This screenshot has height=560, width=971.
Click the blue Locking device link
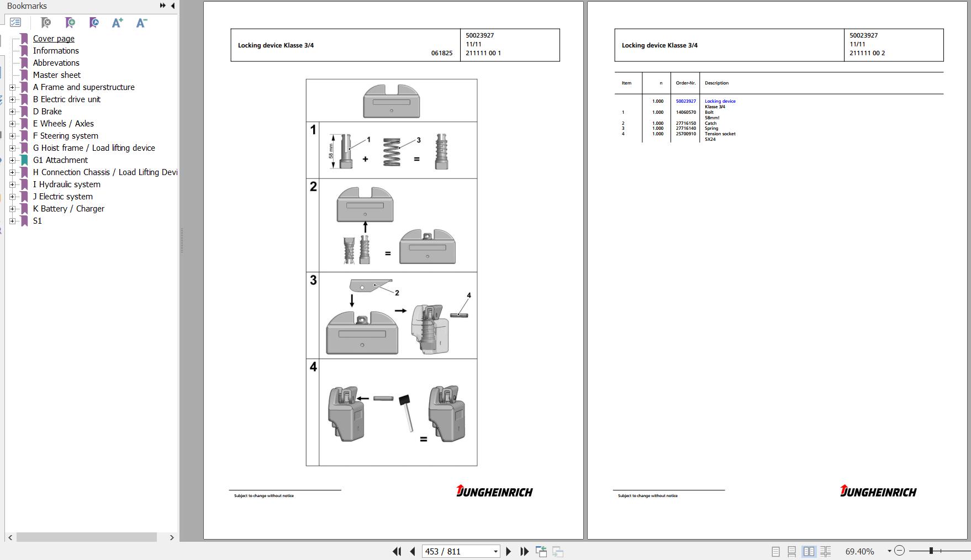(720, 101)
